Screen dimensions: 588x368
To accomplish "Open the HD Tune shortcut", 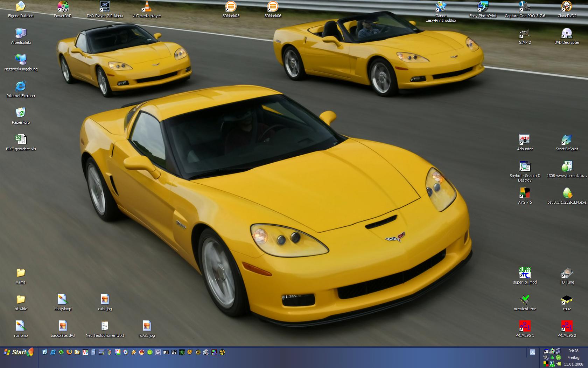I will point(566,273).
